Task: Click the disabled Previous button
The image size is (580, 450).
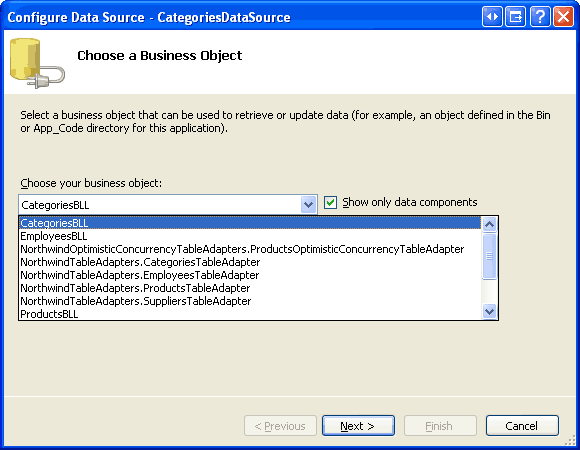Action: coord(280,426)
